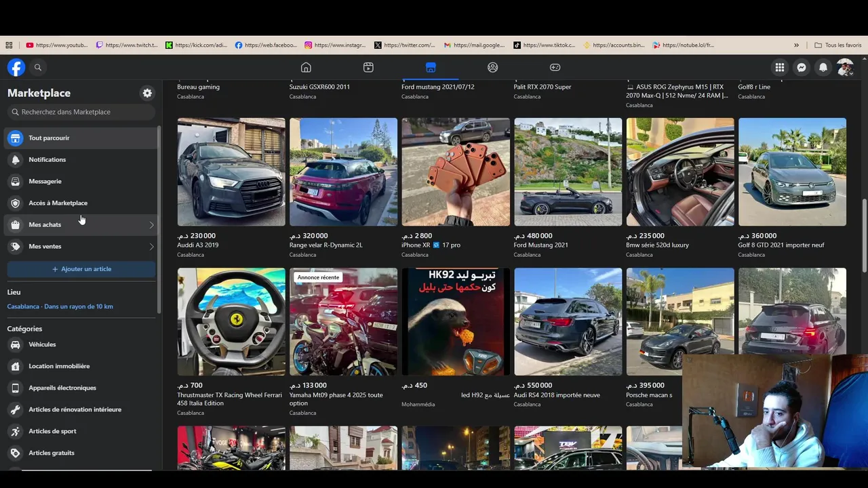The width and height of the screenshot is (868, 488).
Task: Open Ford Mustang 2021 listing photo
Action: tap(568, 172)
